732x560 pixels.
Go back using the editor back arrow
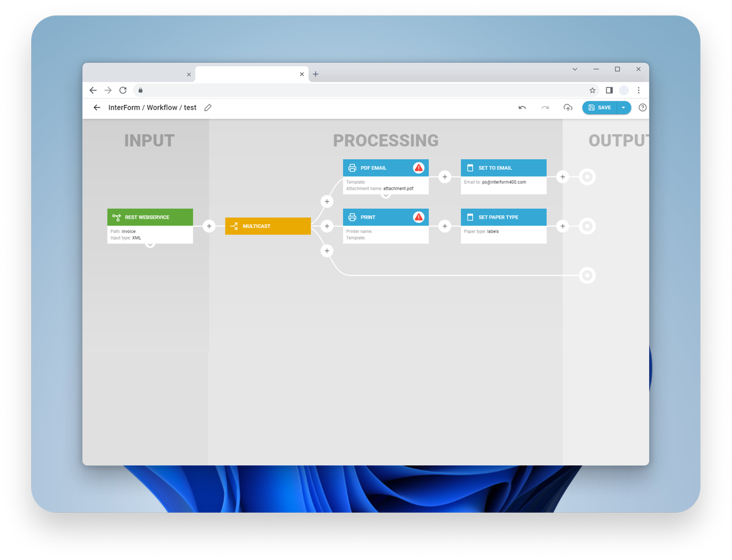pos(96,107)
